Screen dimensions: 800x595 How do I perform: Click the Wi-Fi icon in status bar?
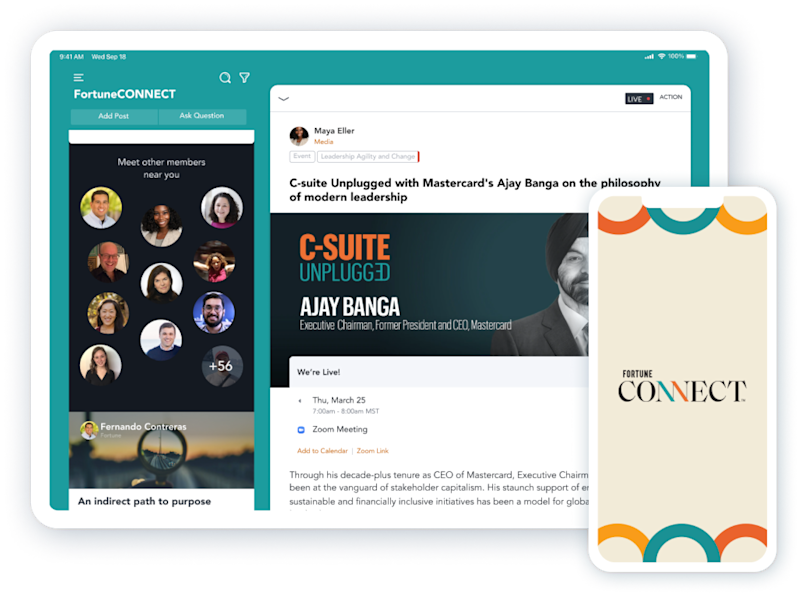[x=661, y=56]
